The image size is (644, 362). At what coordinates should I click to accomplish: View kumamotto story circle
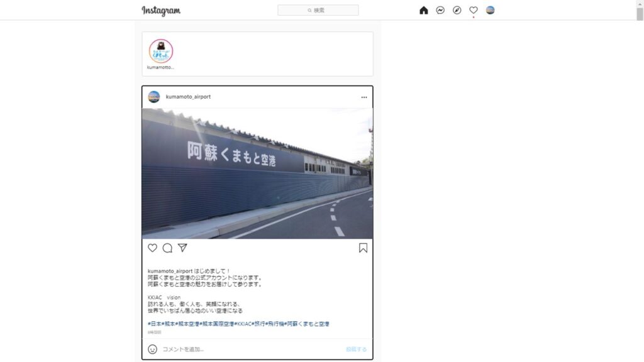160,52
